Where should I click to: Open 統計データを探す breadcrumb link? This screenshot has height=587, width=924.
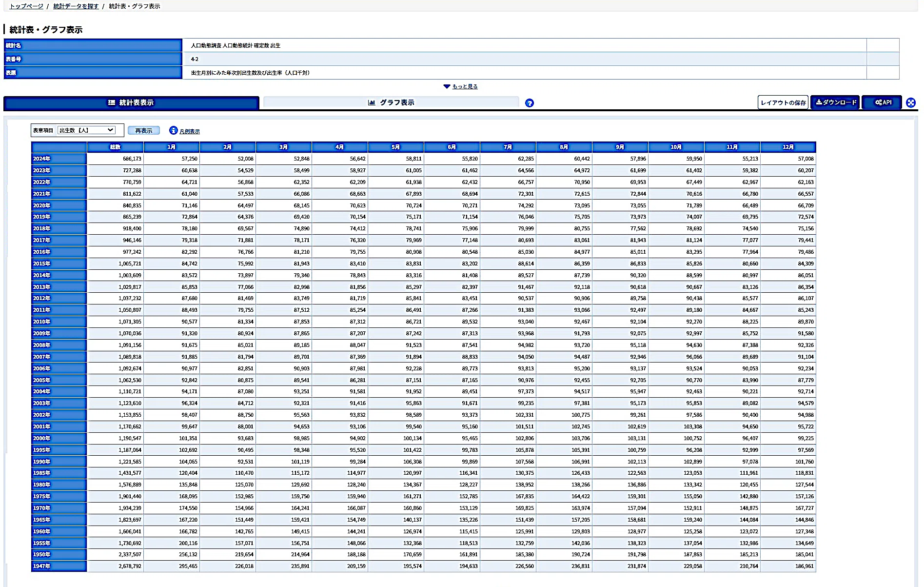click(x=76, y=6)
